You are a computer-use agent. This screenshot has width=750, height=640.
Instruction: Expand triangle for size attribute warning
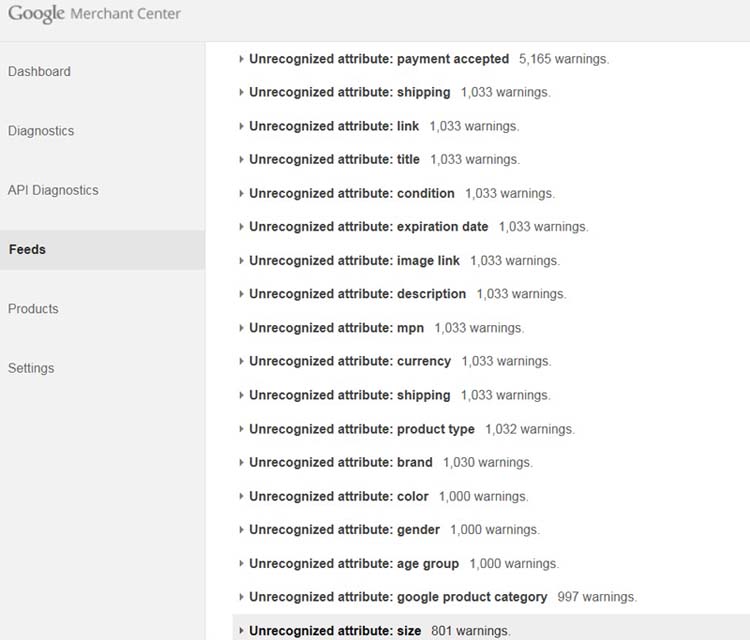pyautogui.click(x=241, y=631)
